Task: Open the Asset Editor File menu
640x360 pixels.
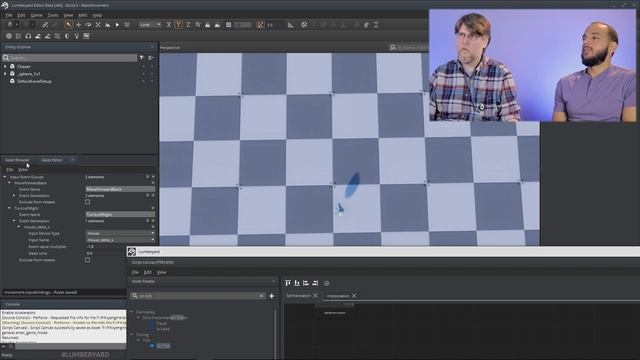Action: pyautogui.click(x=9, y=169)
